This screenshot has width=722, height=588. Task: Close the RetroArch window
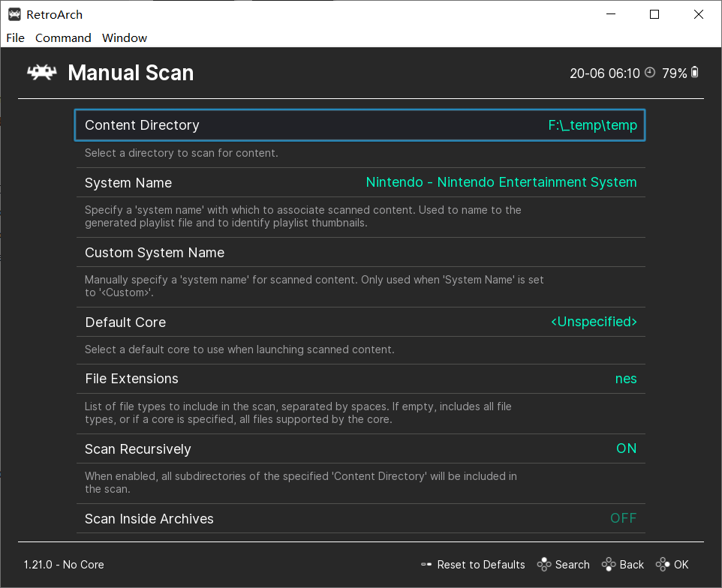point(699,14)
